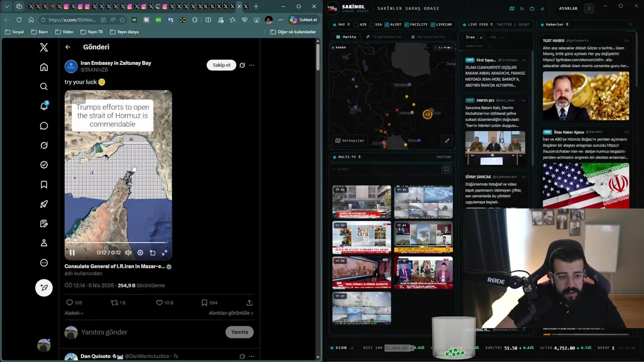Open Yayın TR bookmarks folder

pos(92,32)
